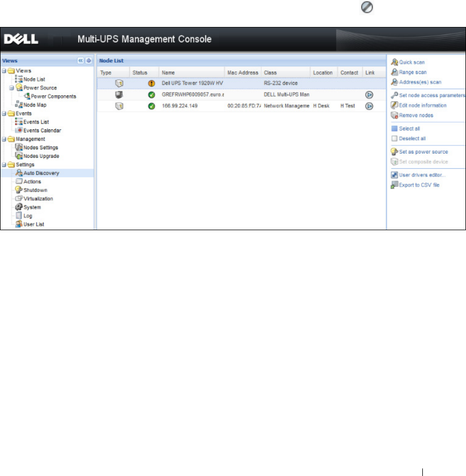Click the System gear icon in tree
This screenshot has width=466, height=476.
tap(19, 206)
